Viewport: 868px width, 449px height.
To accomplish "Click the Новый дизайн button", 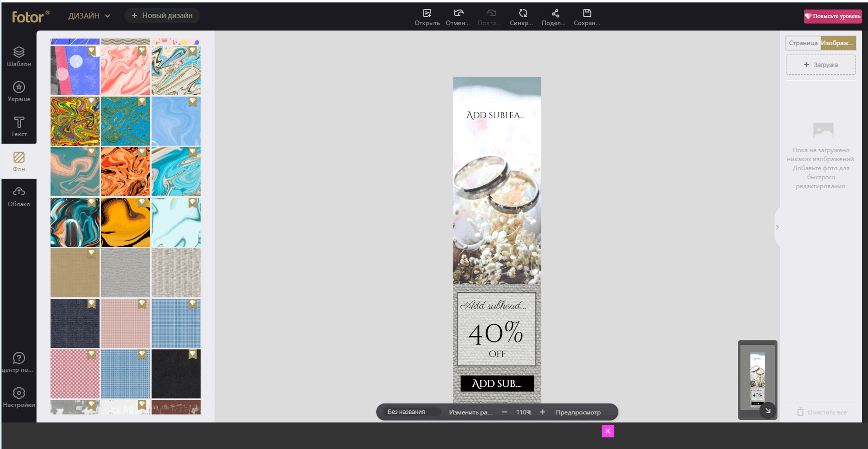I will click(x=162, y=16).
